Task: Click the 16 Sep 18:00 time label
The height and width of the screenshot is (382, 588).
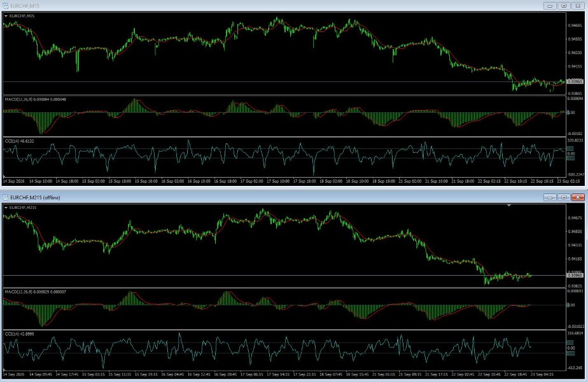Action: (225, 181)
